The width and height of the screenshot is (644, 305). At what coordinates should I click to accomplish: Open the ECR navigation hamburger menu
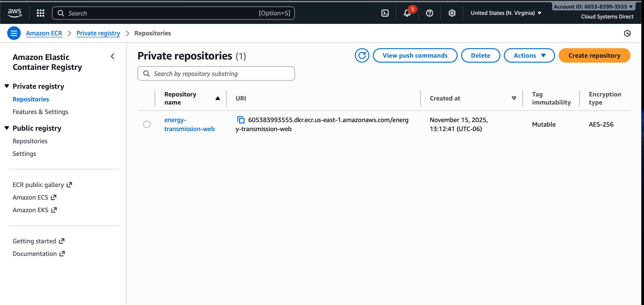(14, 33)
